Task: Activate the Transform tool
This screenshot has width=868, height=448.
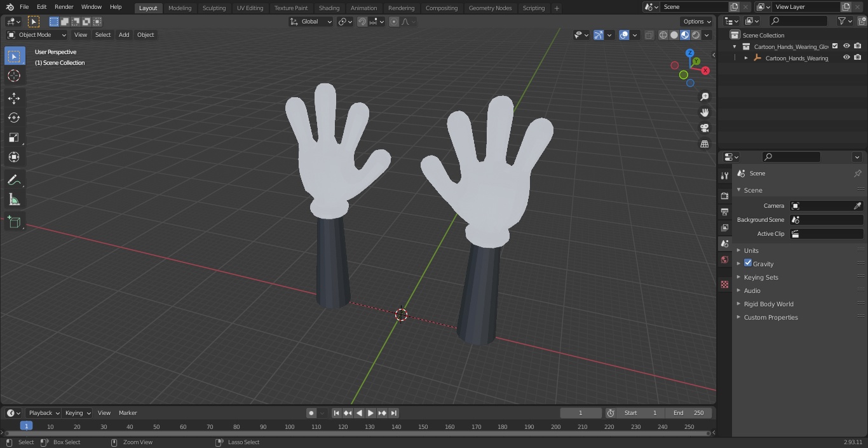Action: 14,157
